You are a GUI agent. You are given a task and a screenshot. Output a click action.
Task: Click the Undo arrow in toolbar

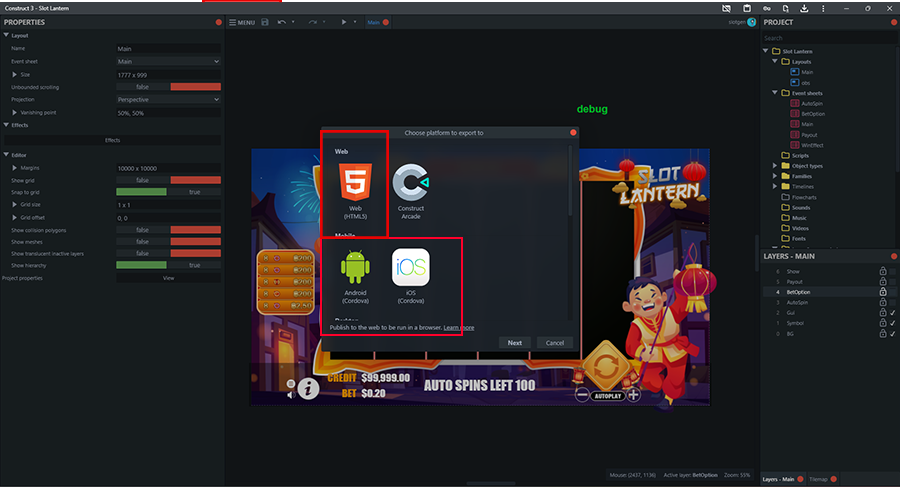[x=281, y=22]
